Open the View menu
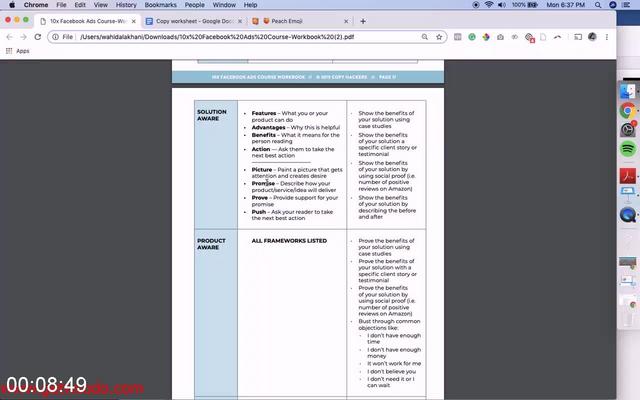640x400 pixels. (x=100, y=5)
